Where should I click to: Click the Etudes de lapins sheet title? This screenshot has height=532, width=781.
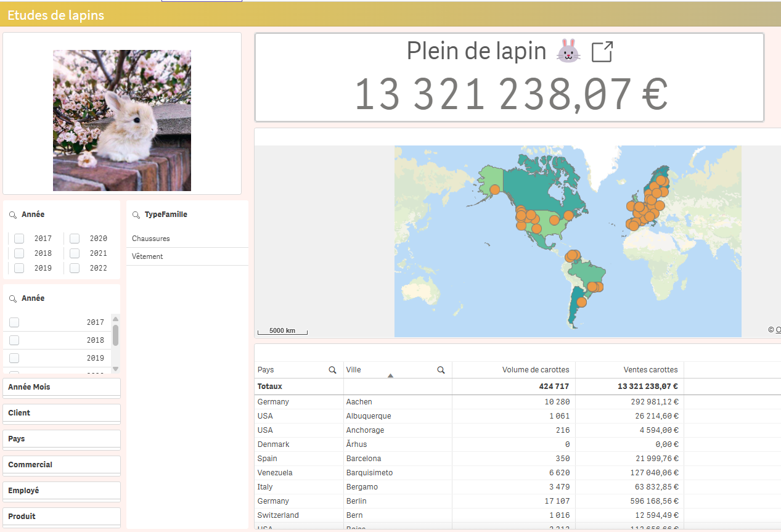pos(56,15)
